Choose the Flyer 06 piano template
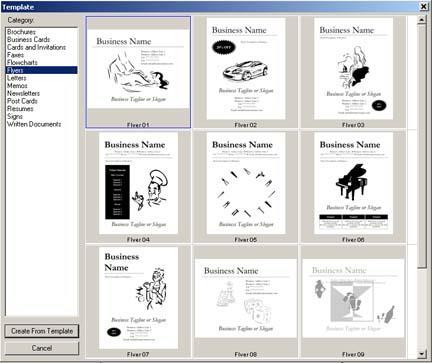This screenshot has height=363, width=432. pos(353,187)
